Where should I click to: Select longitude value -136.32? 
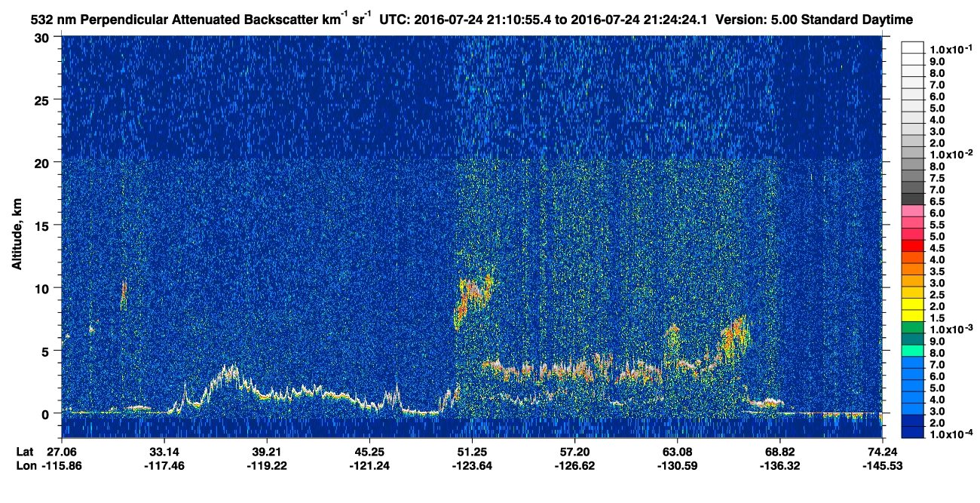pyautogui.click(x=780, y=466)
